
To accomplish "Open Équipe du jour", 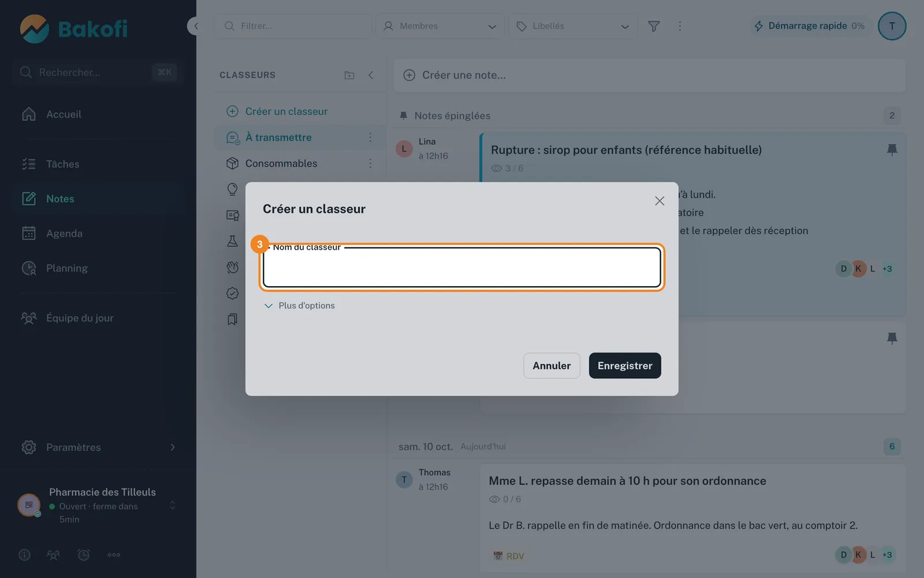I will pos(98,318).
